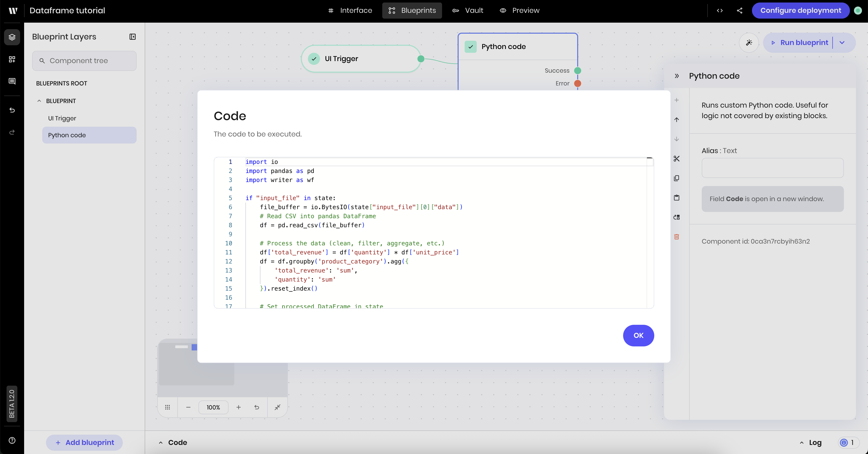Click the Alias text input field
The height and width of the screenshot is (454, 868).
(772, 168)
